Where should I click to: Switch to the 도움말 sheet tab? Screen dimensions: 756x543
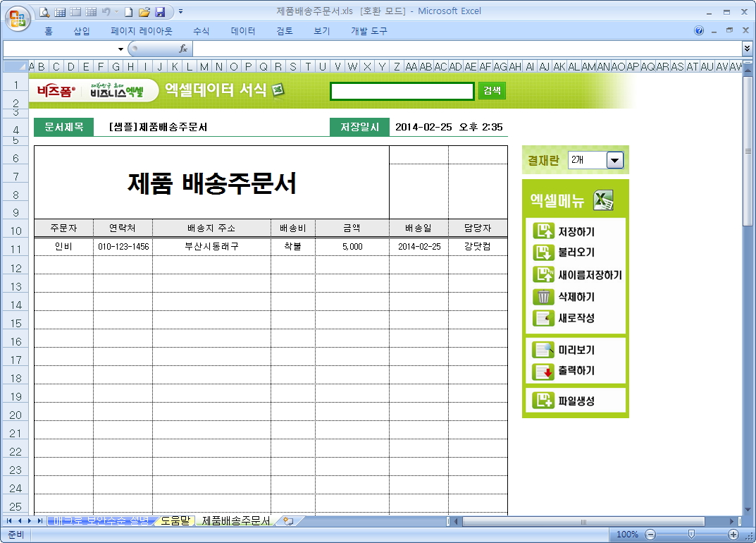click(x=175, y=521)
